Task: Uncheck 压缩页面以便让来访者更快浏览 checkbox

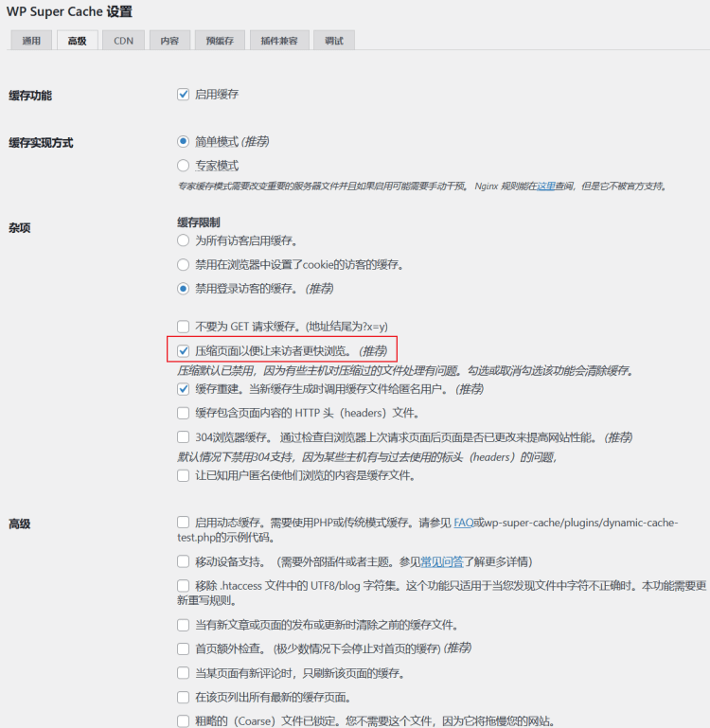Action: point(183,351)
